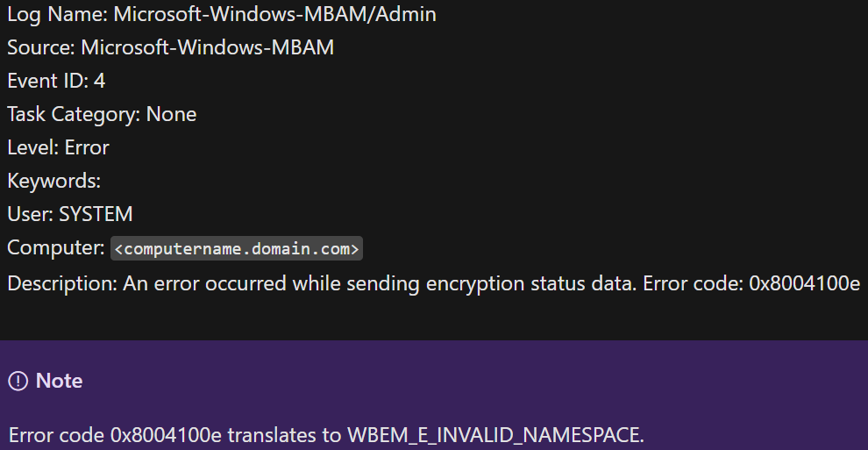Click the Description label text

pos(62,283)
